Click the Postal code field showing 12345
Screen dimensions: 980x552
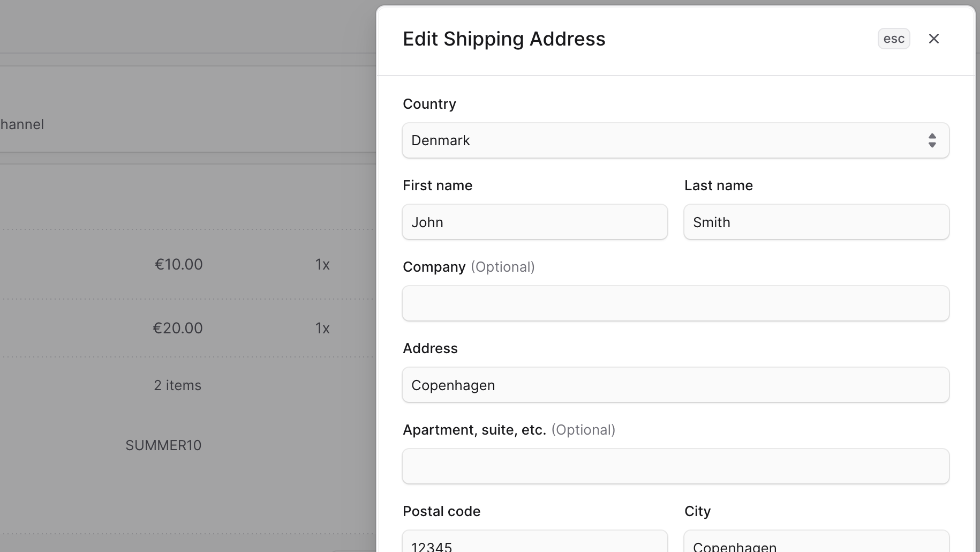[534, 544]
